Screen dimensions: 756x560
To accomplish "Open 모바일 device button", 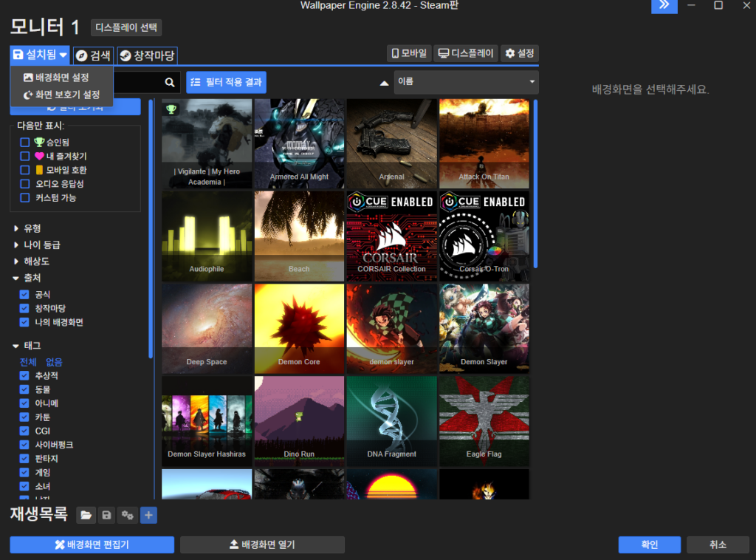I will pyautogui.click(x=409, y=53).
